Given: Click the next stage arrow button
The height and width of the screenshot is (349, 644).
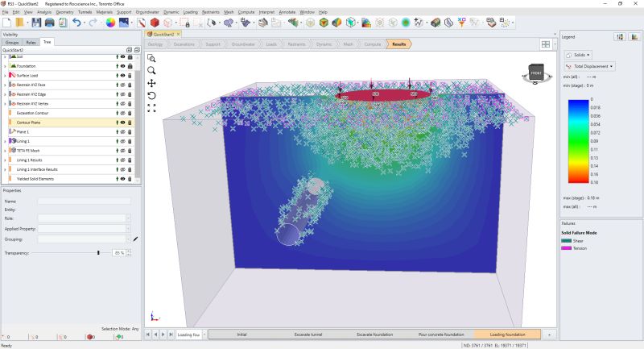Looking at the screenshot, I should (x=163, y=334).
